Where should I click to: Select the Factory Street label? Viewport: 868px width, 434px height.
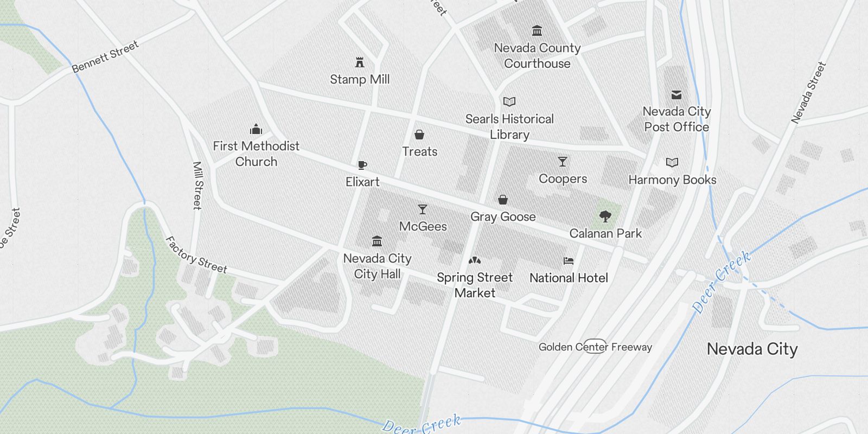[196, 254]
